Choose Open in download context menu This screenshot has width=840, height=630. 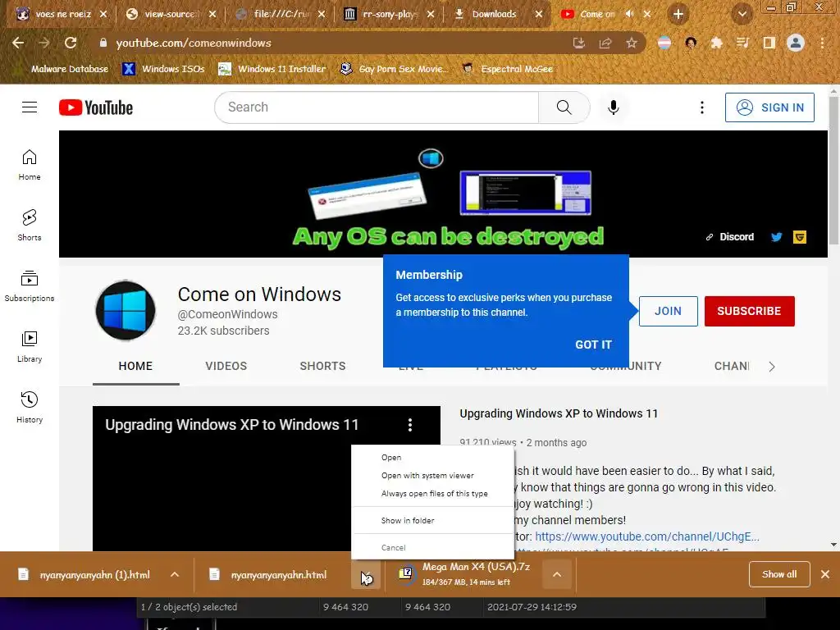[x=433, y=458]
